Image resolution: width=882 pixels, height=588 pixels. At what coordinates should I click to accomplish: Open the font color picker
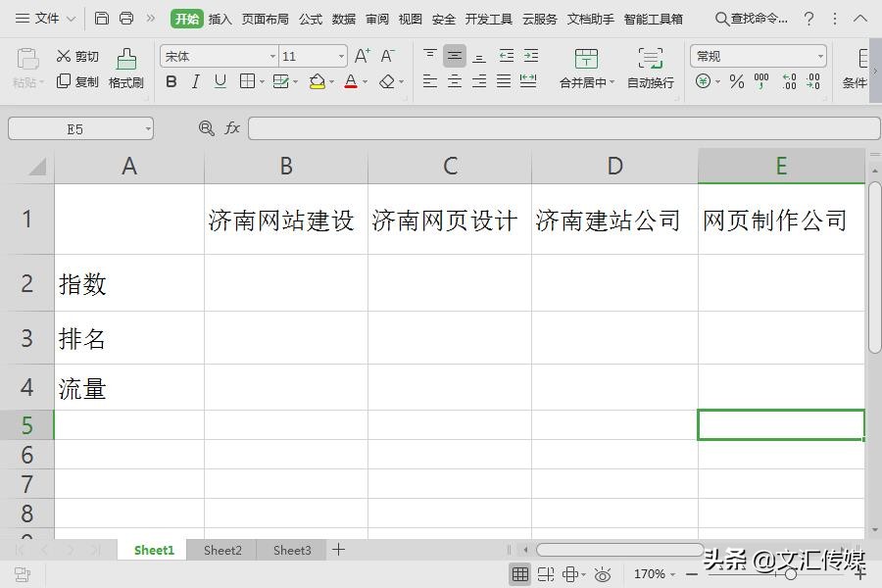[x=351, y=82]
